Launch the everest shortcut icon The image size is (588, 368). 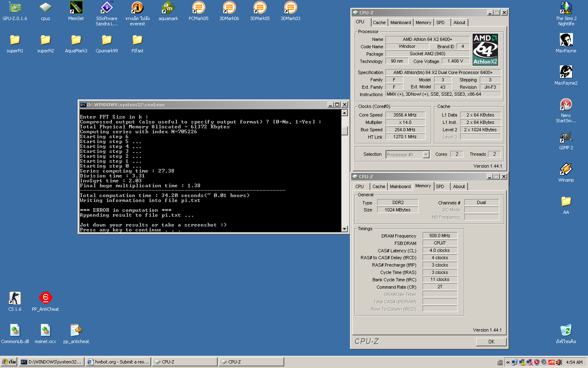click(137, 13)
